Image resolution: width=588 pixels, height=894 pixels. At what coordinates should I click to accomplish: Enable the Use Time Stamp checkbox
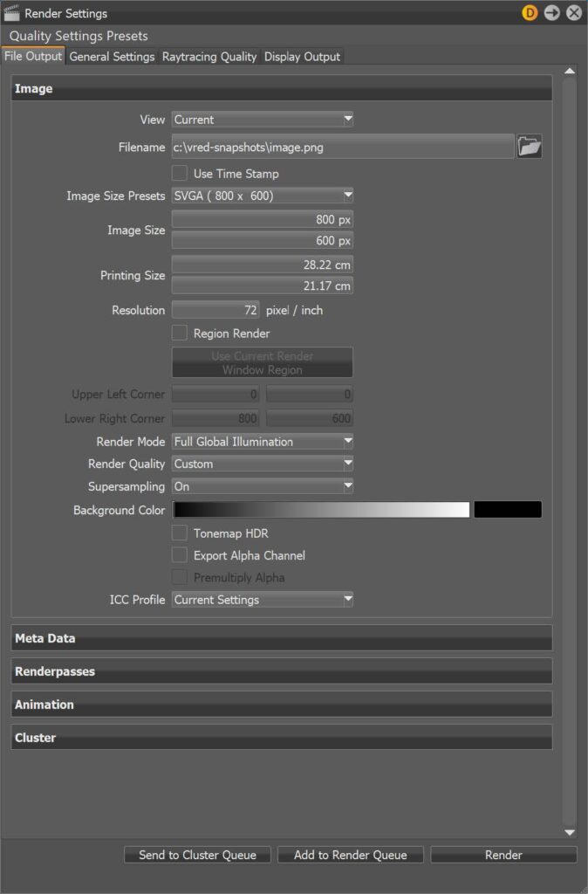coord(180,174)
